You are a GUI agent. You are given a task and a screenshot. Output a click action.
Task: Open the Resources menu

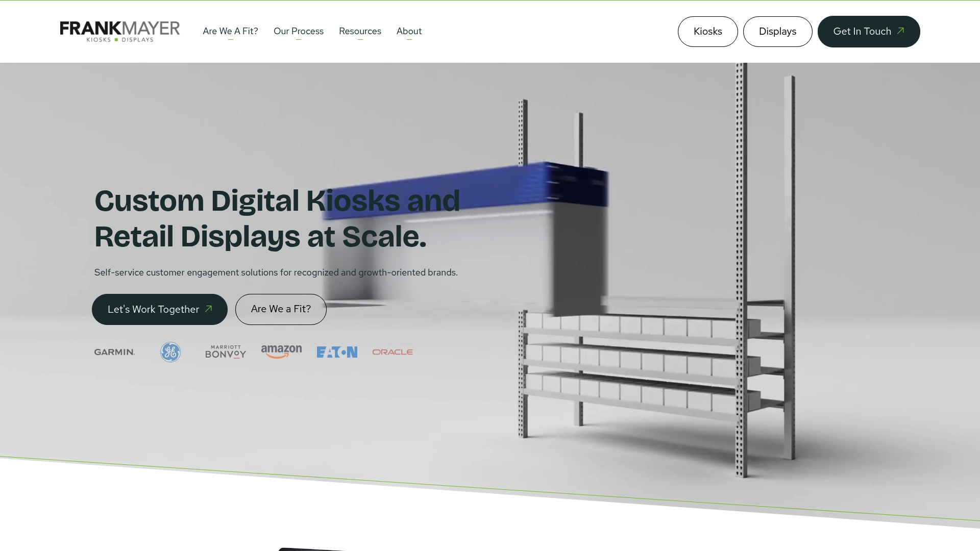click(x=360, y=31)
